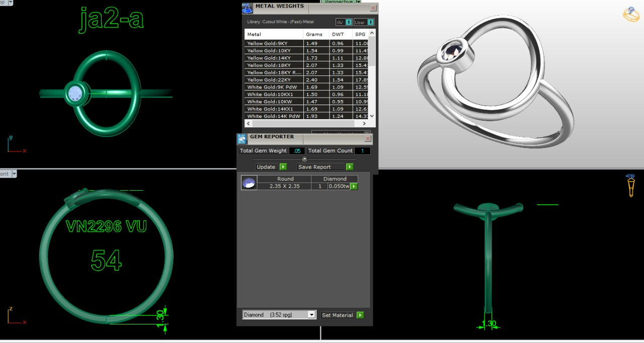The height and width of the screenshot is (343, 644).
Task: Select the Yellow Gold:9KY row
Action: coord(307,43)
